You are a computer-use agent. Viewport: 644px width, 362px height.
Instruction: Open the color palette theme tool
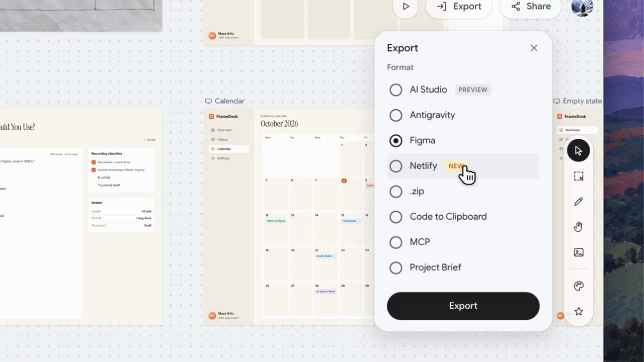point(579,286)
